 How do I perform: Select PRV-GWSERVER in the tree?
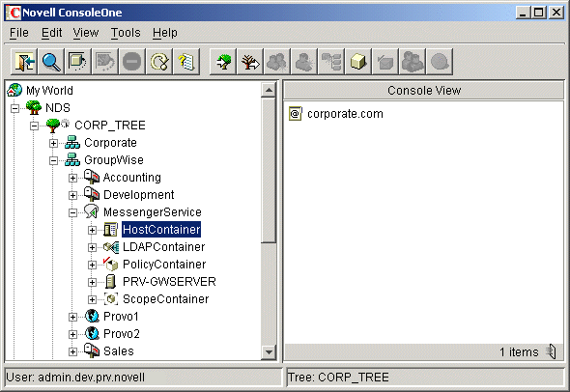[169, 282]
